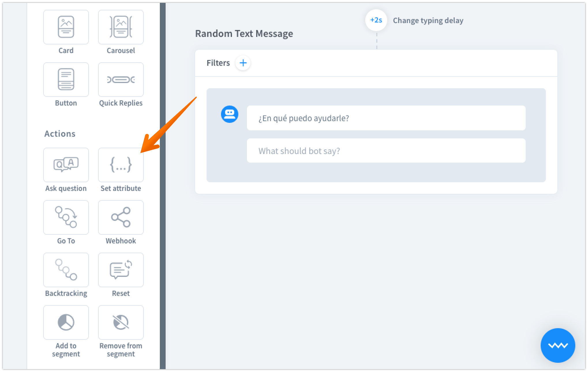
Task: Add a new filter with plus button
Action: pos(243,63)
